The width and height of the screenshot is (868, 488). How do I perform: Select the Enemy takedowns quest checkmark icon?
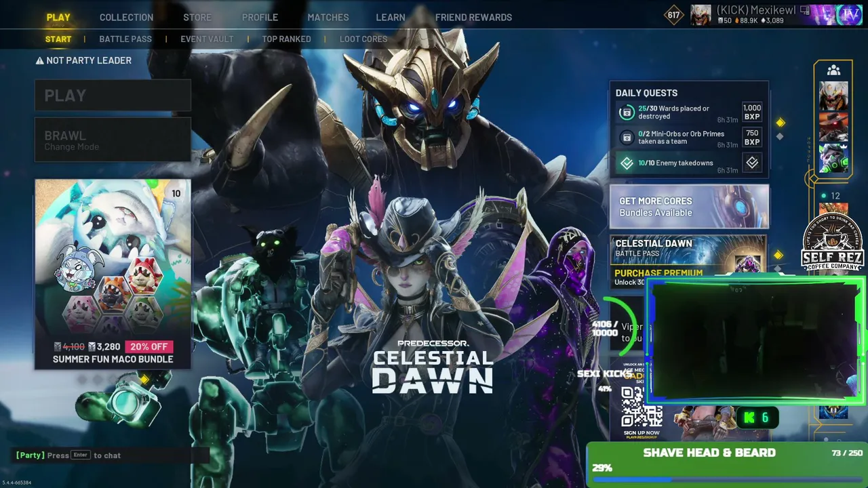627,163
